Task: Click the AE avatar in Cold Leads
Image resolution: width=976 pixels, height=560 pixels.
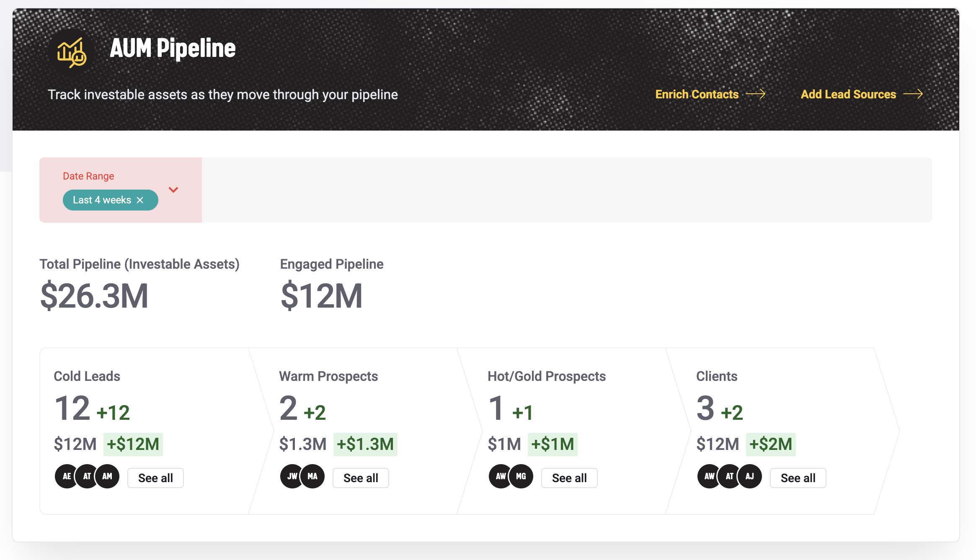Action: pyautogui.click(x=66, y=476)
